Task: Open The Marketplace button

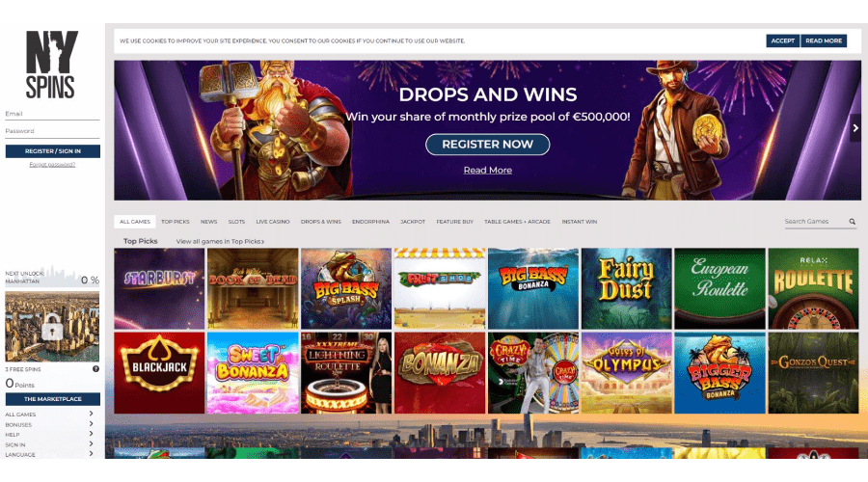Action: 53,399
